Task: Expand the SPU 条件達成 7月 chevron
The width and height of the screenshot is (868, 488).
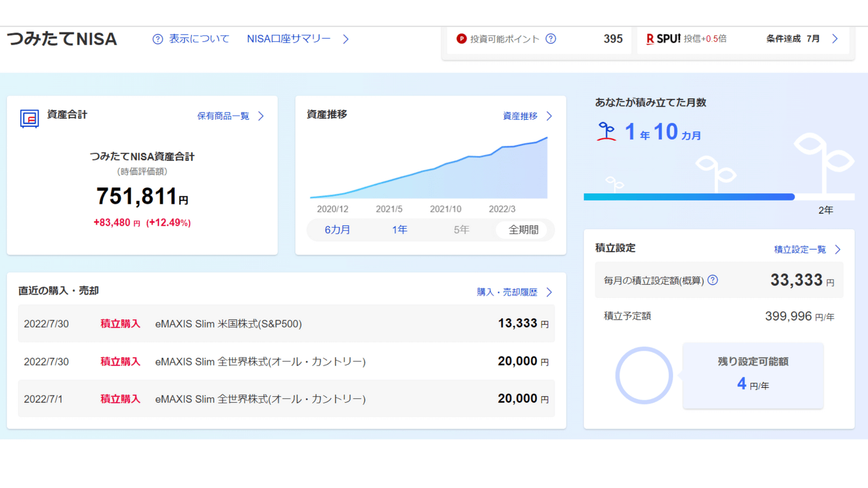Action: point(835,39)
